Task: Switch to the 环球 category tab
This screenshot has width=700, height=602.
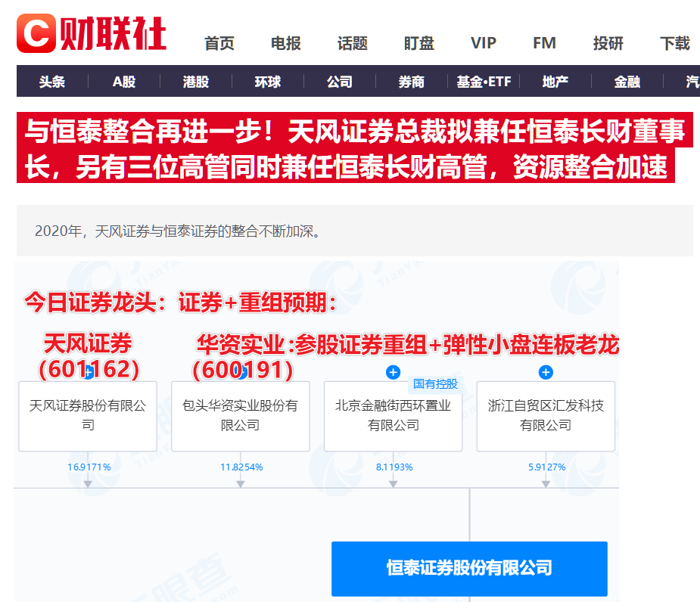Action: [x=267, y=81]
